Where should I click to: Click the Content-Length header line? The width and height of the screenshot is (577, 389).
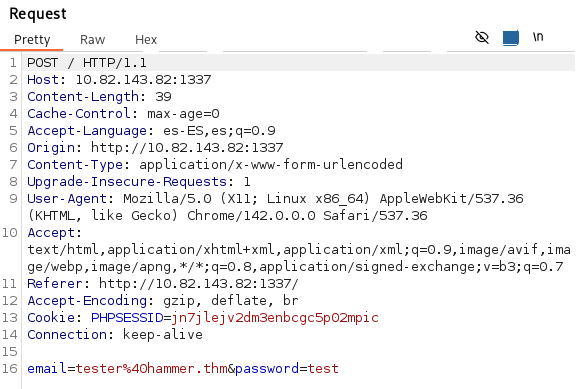99,96
